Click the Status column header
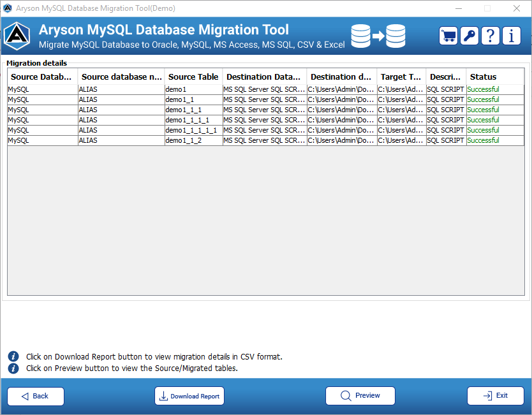532x415 pixels. [495, 76]
